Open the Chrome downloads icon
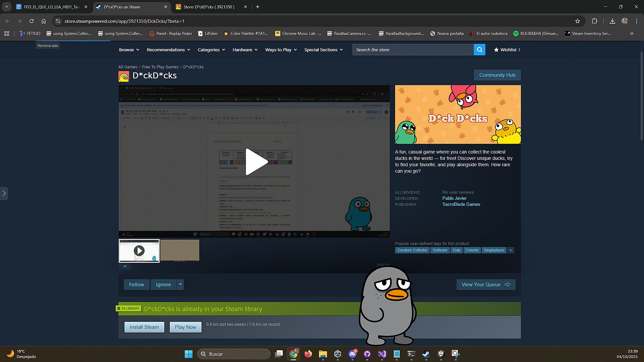This screenshot has height=362, width=644. point(612,21)
